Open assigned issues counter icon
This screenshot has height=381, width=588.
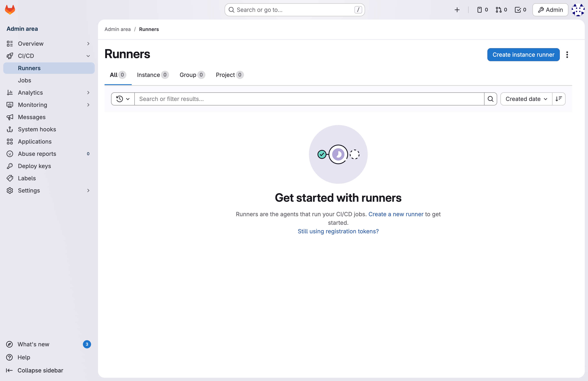[482, 10]
